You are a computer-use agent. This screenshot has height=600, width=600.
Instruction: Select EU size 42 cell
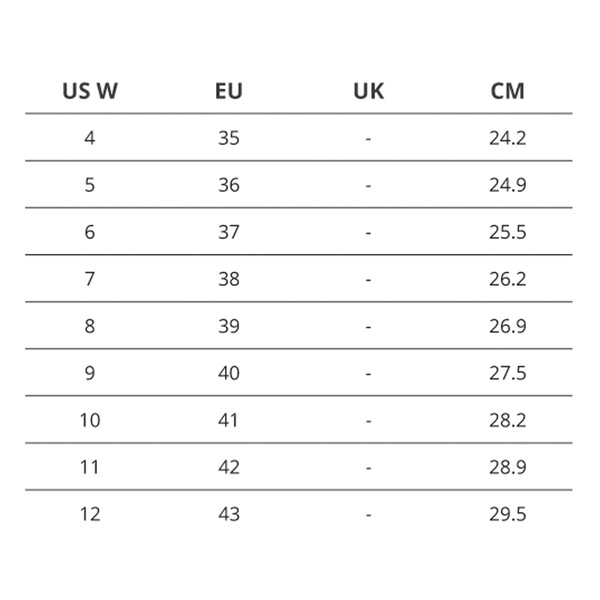pos(229,467)
